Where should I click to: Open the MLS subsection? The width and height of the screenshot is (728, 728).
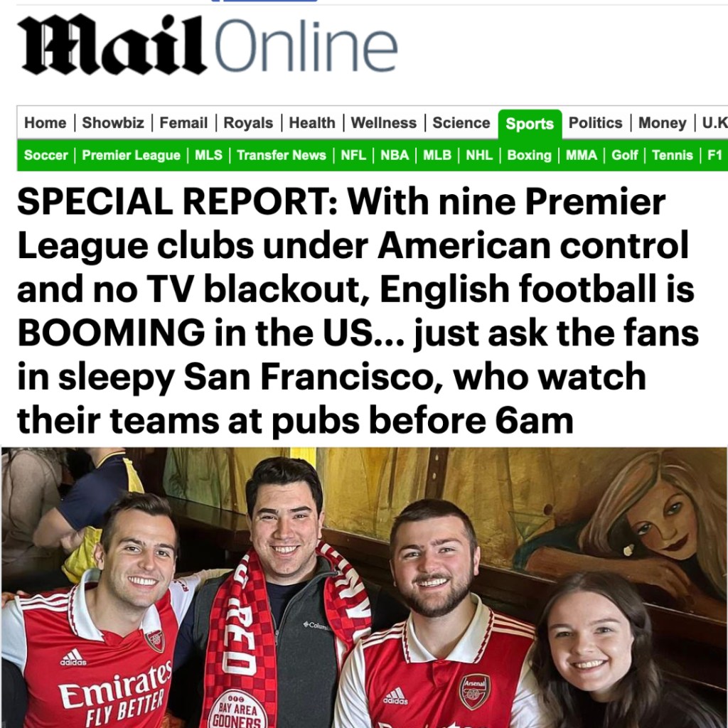(x=208, y=155)
